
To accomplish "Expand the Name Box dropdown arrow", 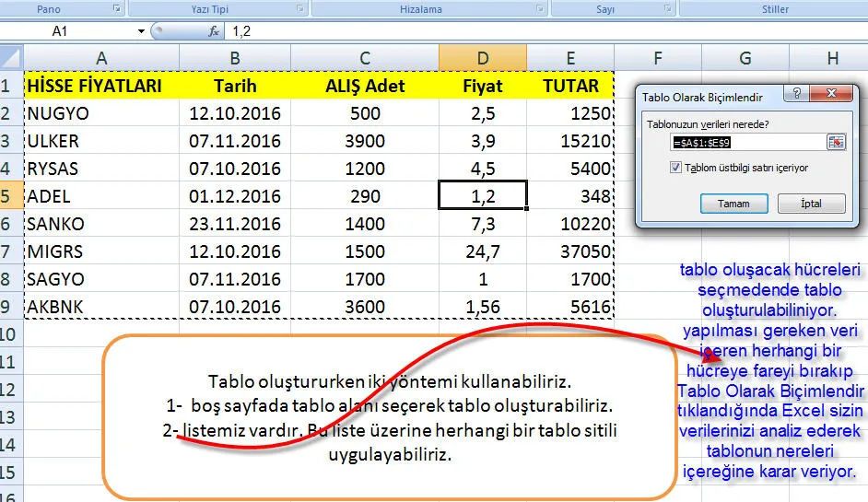I will 141,31.
